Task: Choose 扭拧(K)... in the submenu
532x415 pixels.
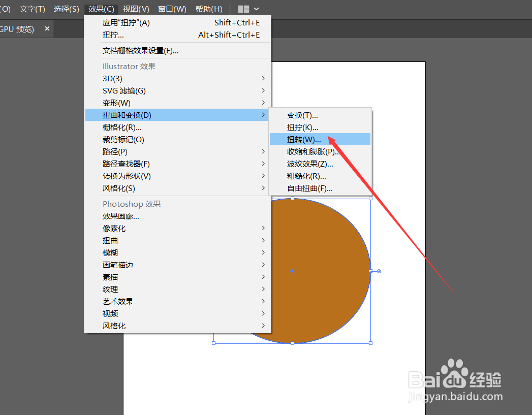Action: 320,127
